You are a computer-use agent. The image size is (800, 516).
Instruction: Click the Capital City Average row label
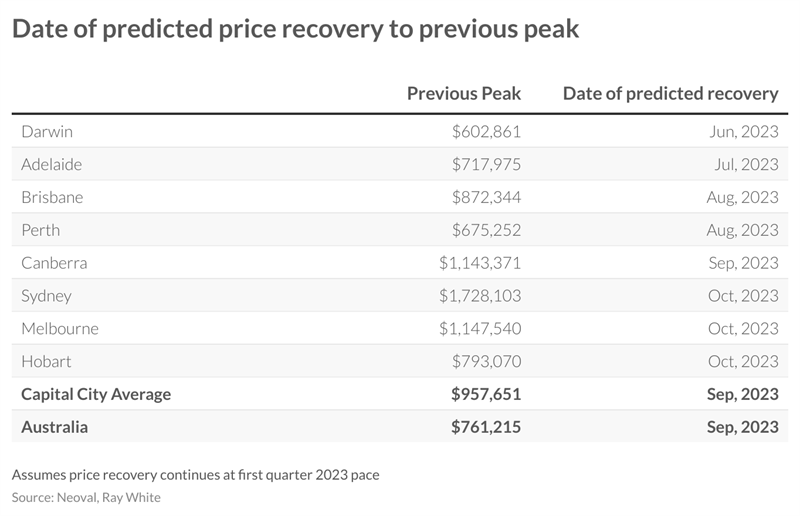click(x=96, y=395)
